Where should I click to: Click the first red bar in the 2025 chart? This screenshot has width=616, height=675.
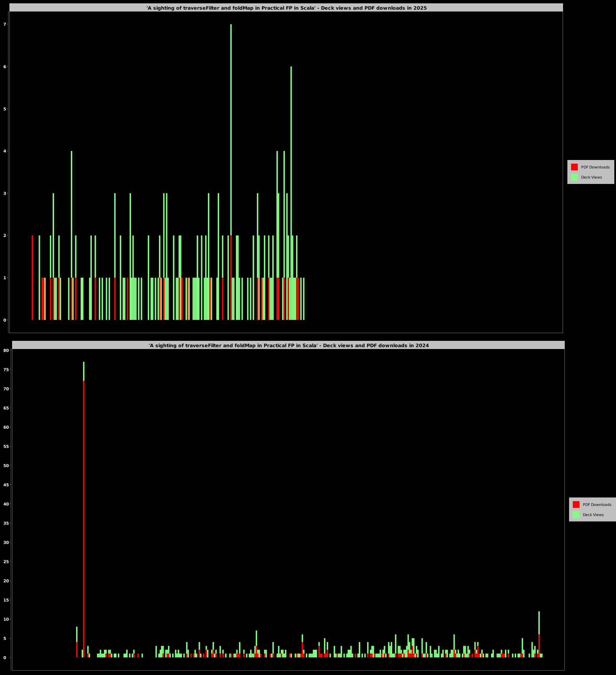click(32, 278)
